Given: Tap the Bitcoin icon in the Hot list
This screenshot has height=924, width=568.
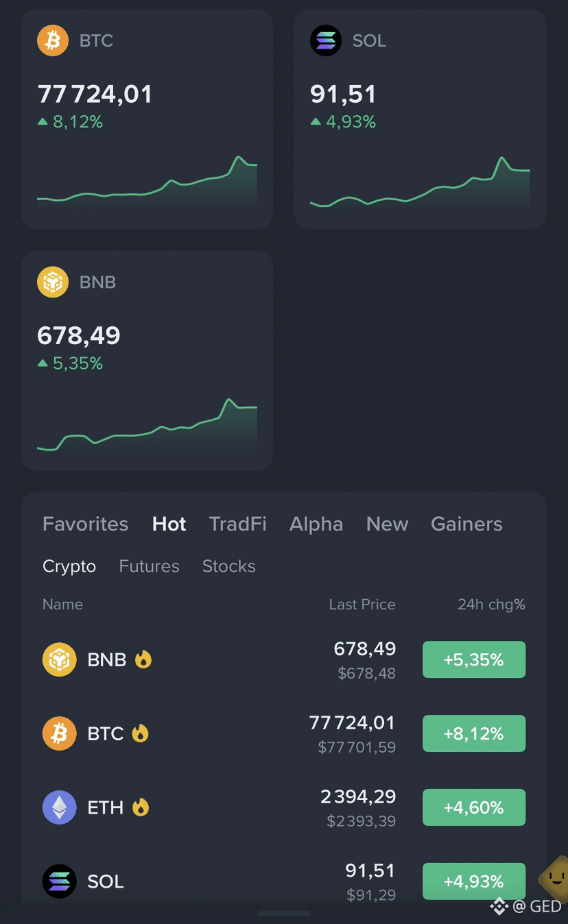Looking at the screenshot, I should click(x=60, y=733).
